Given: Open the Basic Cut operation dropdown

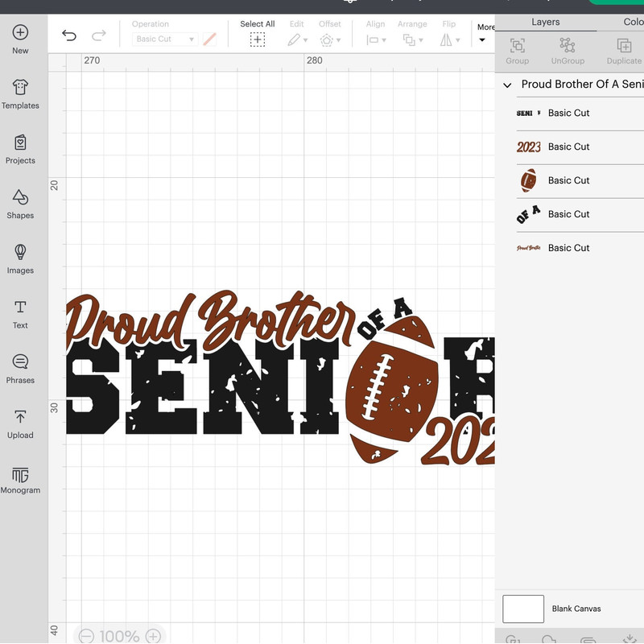Looking at the screenshot, I should click(164, 39).
